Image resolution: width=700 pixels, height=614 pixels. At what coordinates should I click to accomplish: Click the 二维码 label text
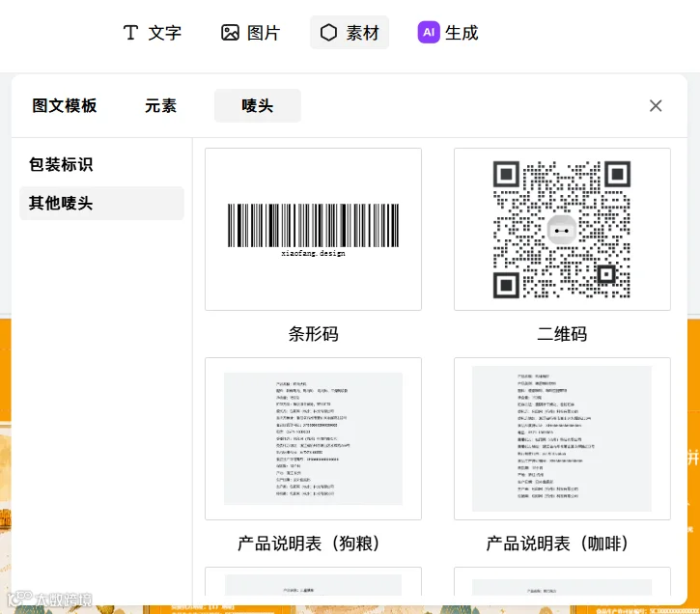562,334
